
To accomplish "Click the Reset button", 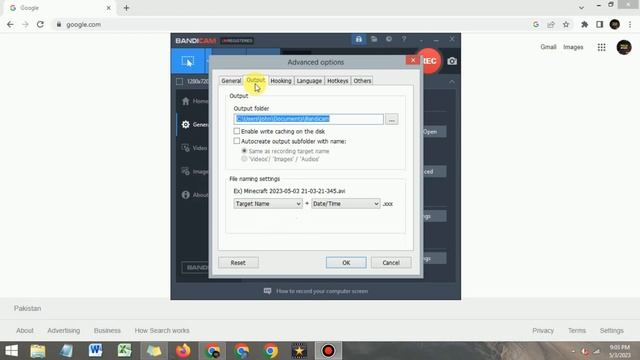I will (x=238, y=263).
